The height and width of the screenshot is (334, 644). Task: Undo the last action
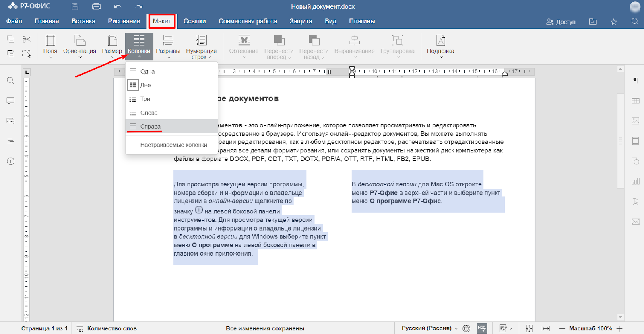(118, 6)
